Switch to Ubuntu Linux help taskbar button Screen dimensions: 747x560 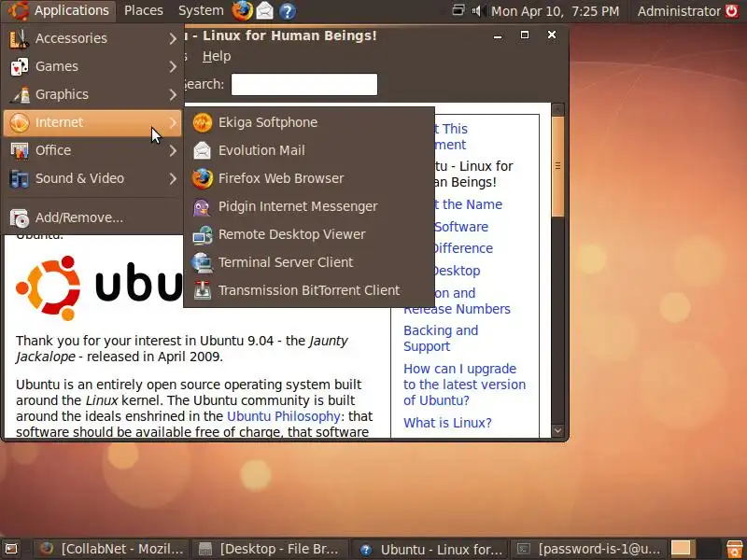pyautogui.click(x=430, y=550)
